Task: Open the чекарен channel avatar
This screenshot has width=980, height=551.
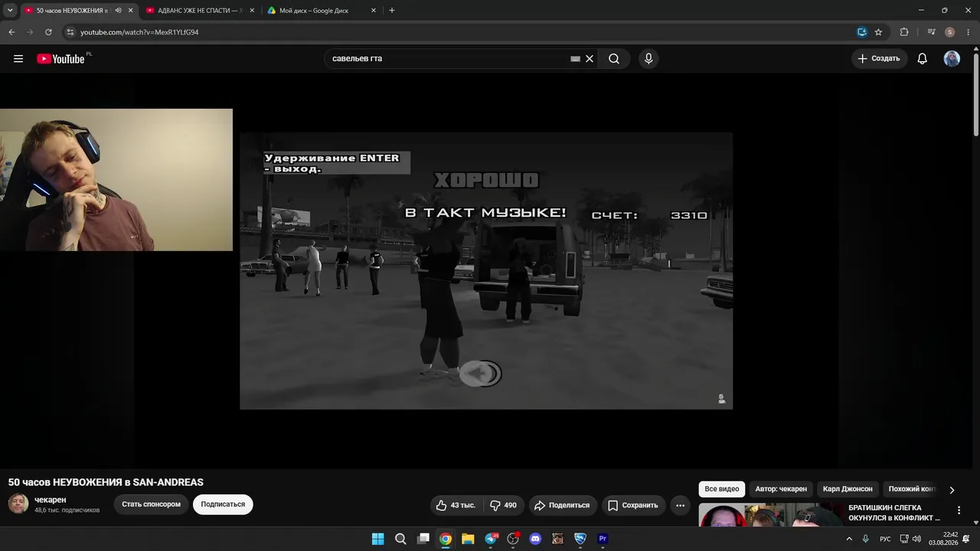Action: pos(18,504)
